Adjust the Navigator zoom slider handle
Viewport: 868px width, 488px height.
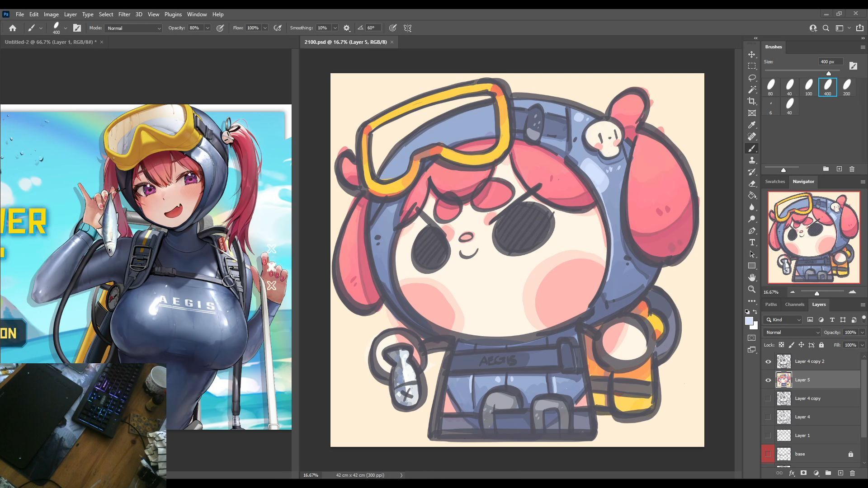coord(817,293)
